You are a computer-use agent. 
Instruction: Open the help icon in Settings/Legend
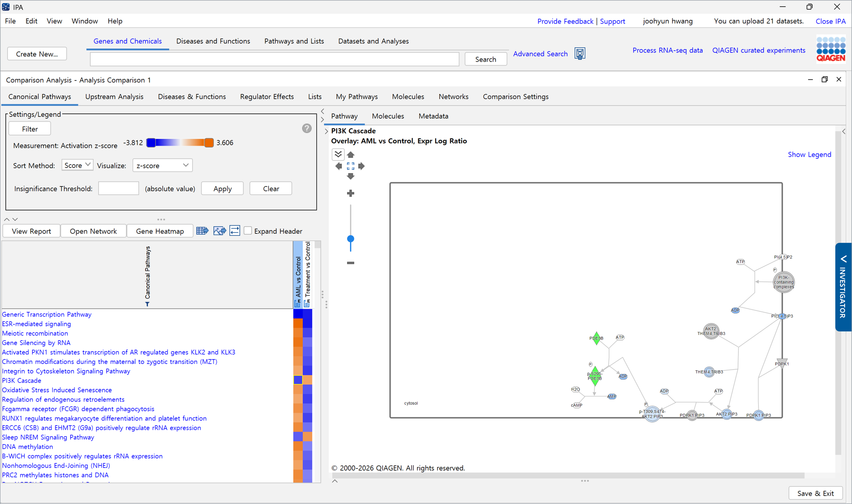(307, 128)
